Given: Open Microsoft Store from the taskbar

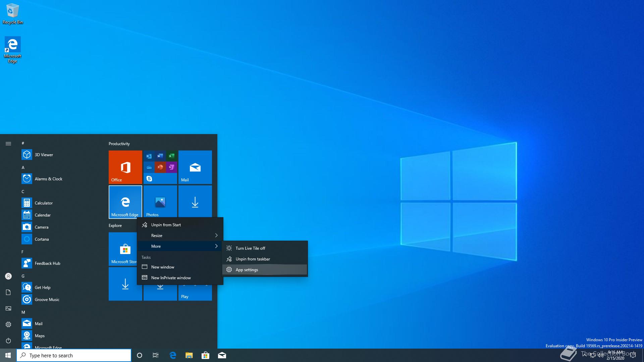Looking at the screenshot, I should coord(205,355).
